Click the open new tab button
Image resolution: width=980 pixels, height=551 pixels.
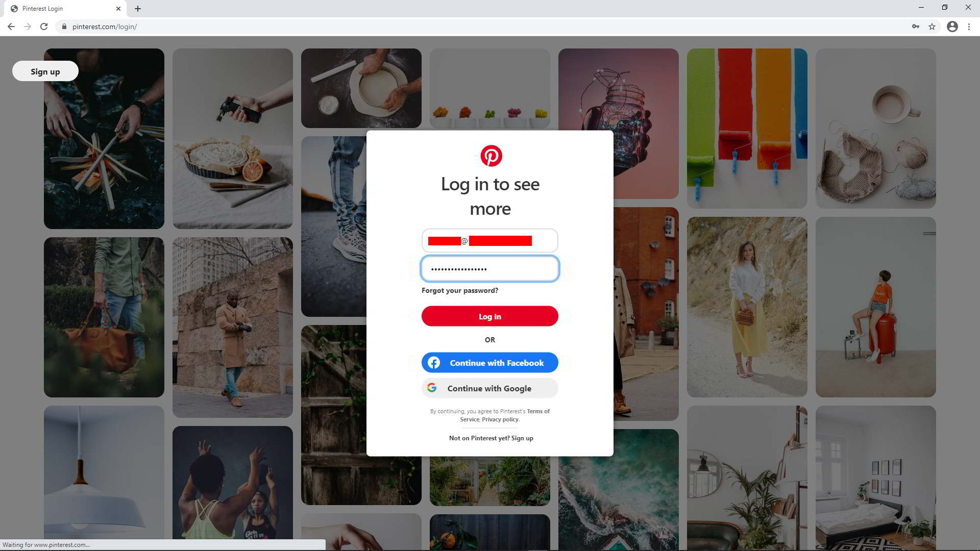click(137, 8)
